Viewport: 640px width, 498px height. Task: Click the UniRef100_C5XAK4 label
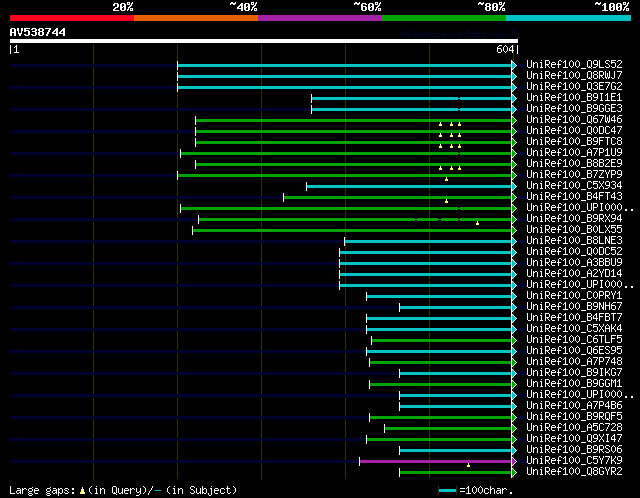(x=574, y=329)
